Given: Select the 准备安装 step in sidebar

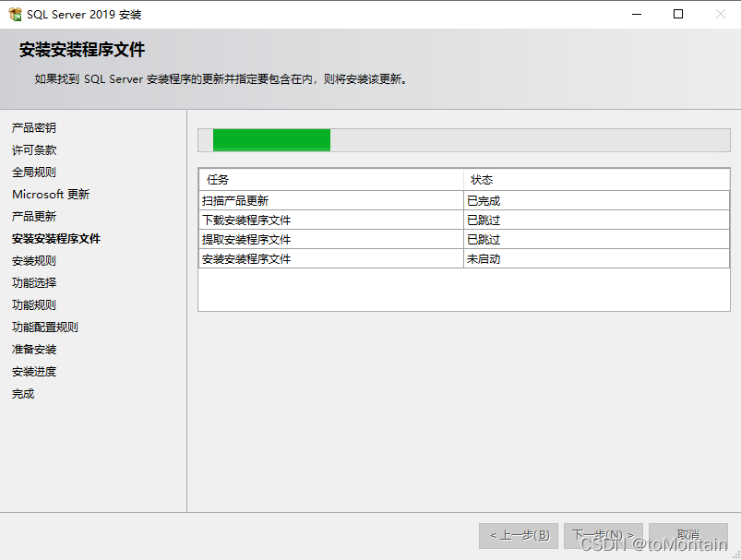Looking at the screenshot, I should click(34, 350).
